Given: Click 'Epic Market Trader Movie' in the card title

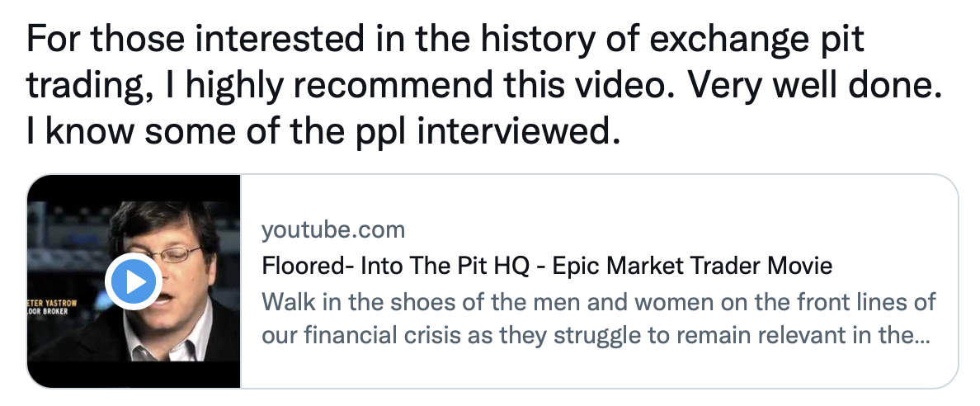Looking at the screenshot, I should coord(692,266).
